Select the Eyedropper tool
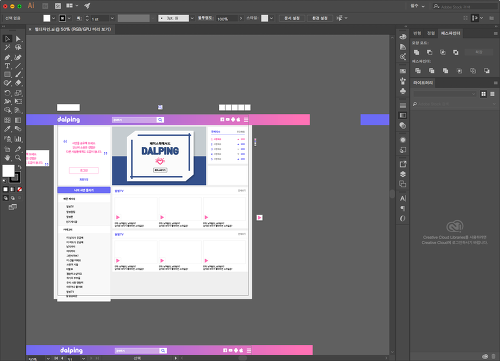 click(7, 129)
